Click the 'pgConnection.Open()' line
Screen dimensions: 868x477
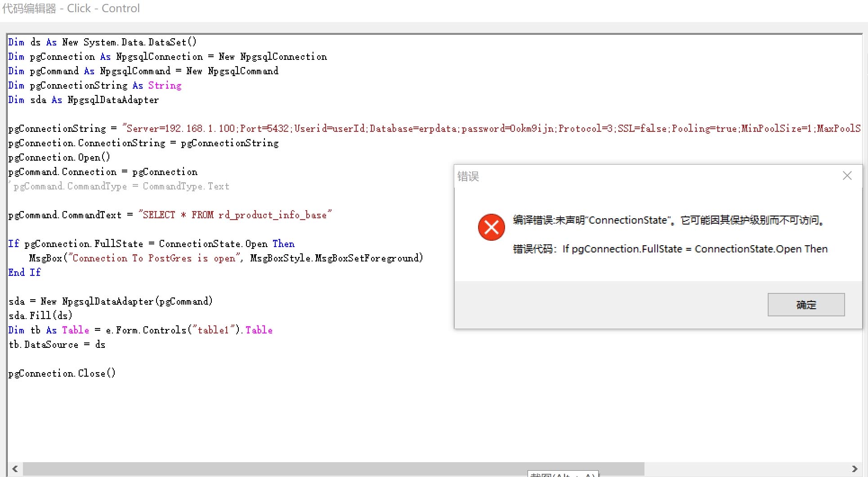[x=59, y=157]
